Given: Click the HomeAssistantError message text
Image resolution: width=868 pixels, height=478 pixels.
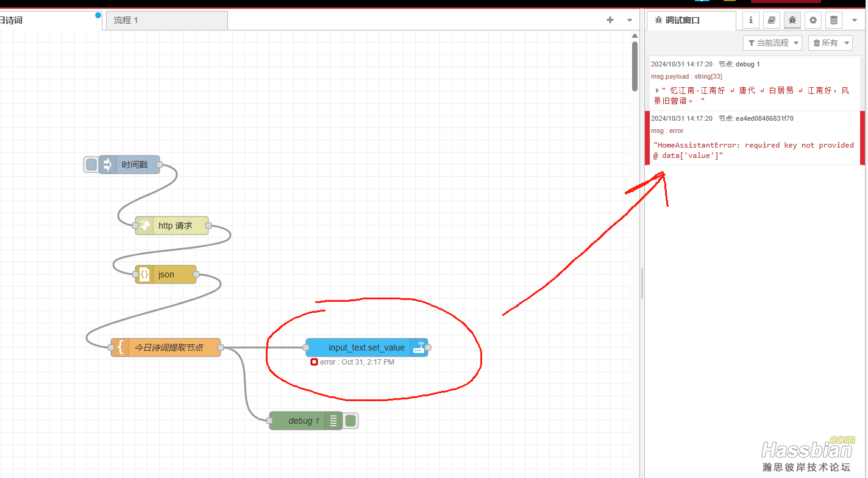Looking at the screenshot, I should point(753,151).
